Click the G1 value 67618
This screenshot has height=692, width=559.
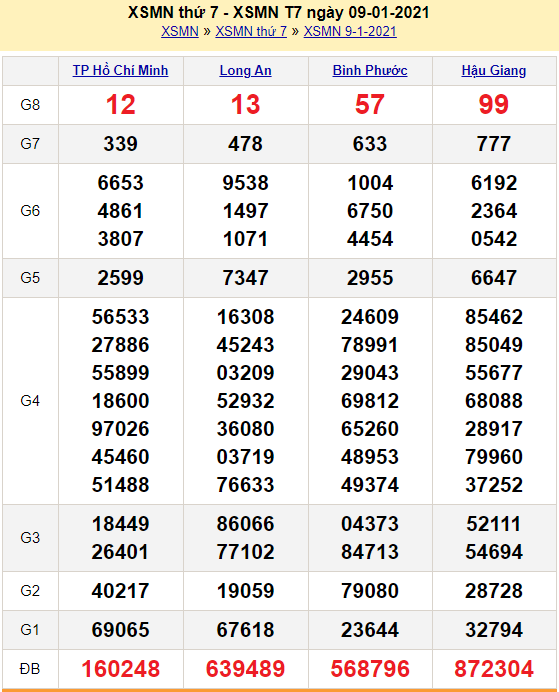245,630
